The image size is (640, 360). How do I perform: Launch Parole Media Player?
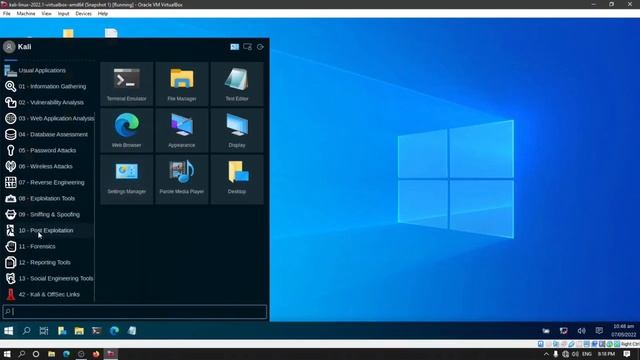182,179
